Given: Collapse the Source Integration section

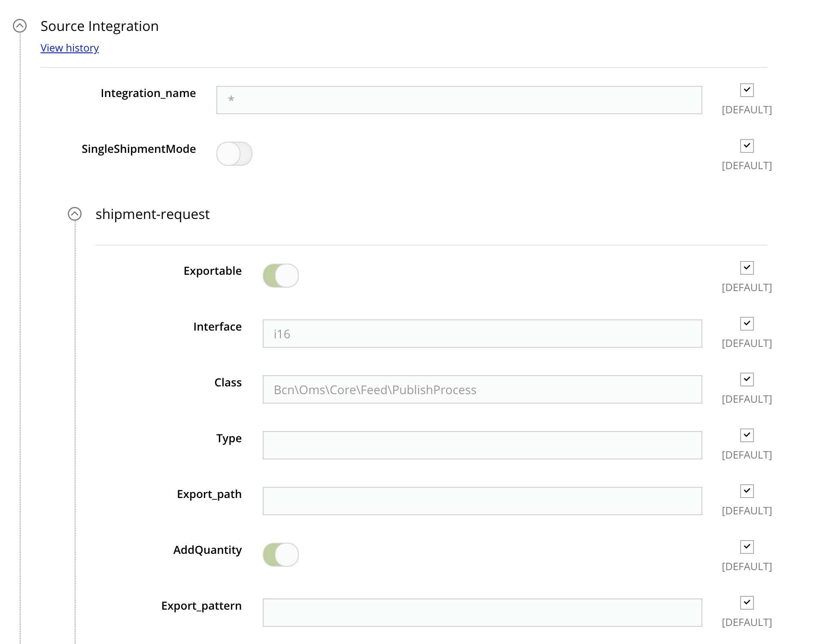Looking at the screenshot, I should coord(20,26).
